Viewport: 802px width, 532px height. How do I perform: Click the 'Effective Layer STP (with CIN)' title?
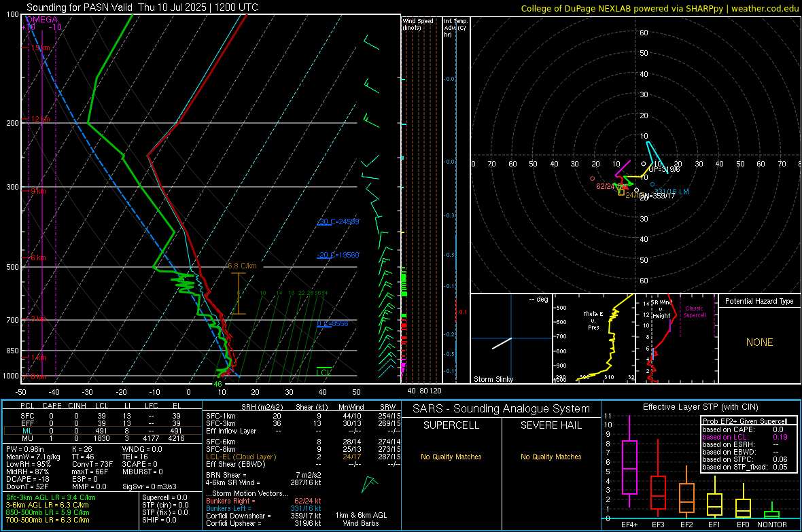click(x=700, y=407)
